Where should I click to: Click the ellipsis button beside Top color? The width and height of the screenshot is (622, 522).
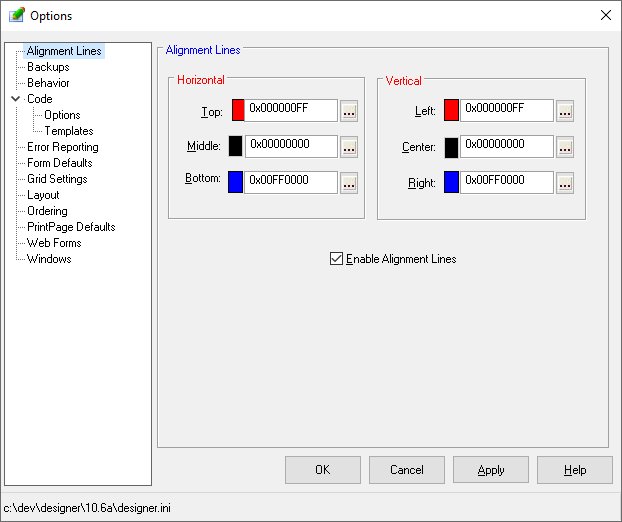click(x=349, y=111)
